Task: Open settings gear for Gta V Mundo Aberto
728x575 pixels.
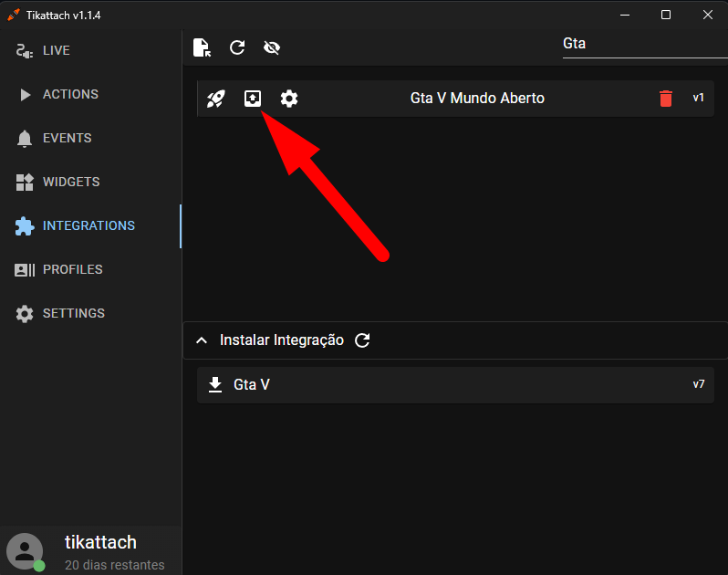Action: tap(289, 99)
